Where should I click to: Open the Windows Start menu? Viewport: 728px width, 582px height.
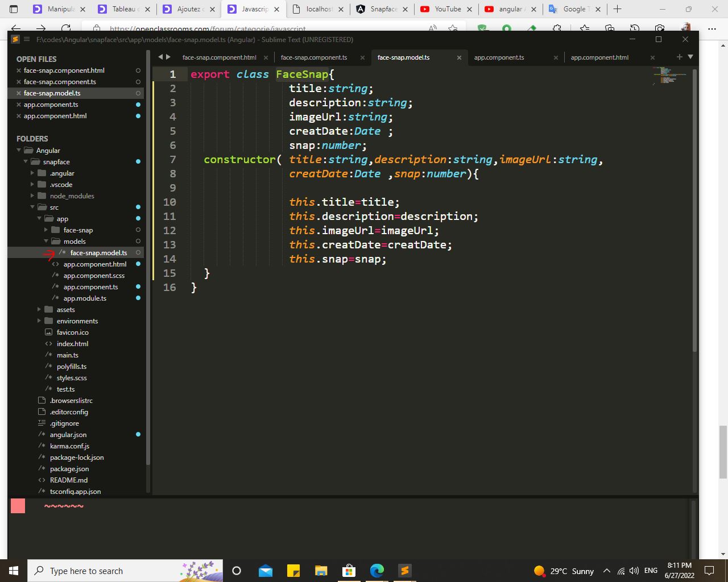pos(13,570)
